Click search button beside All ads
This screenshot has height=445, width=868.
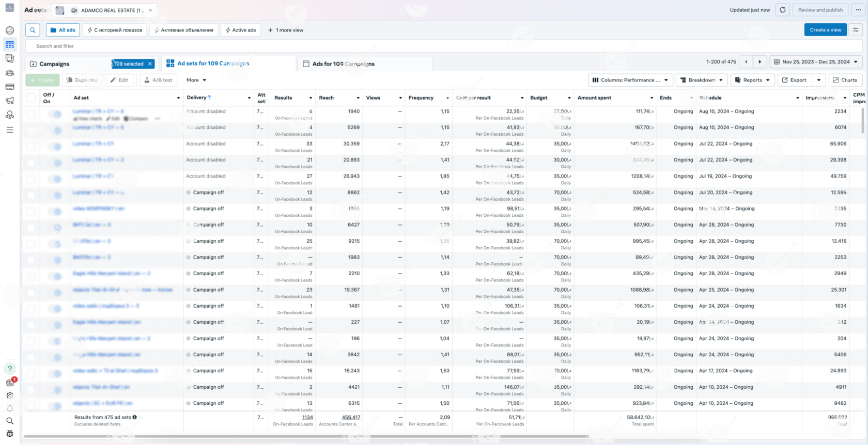click(x=33, y=30)
